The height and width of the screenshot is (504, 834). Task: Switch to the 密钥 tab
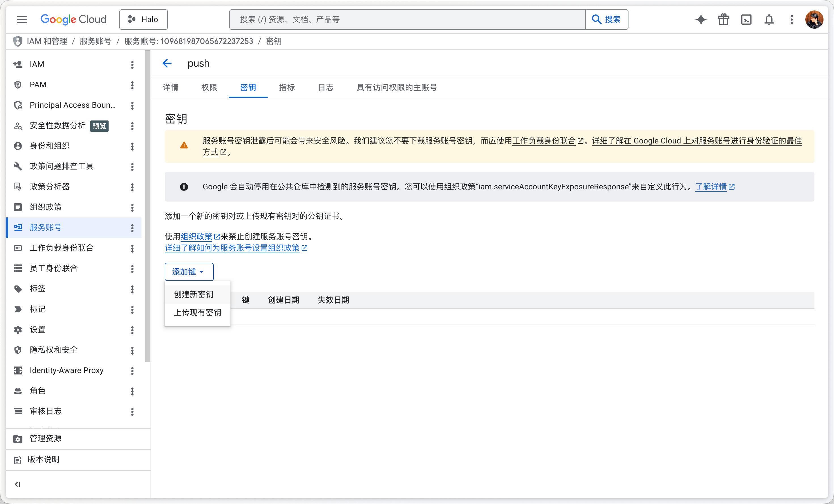point(248,87)
